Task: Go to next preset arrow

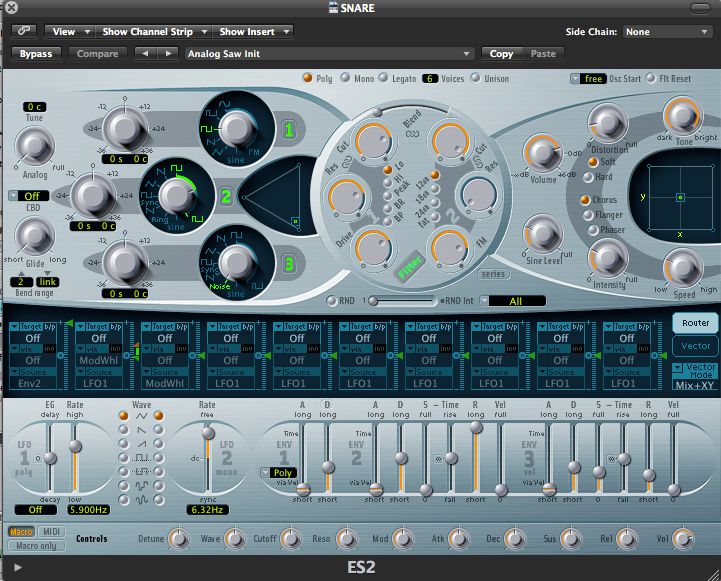Action: pyautogui.click(x=168, y=54)
